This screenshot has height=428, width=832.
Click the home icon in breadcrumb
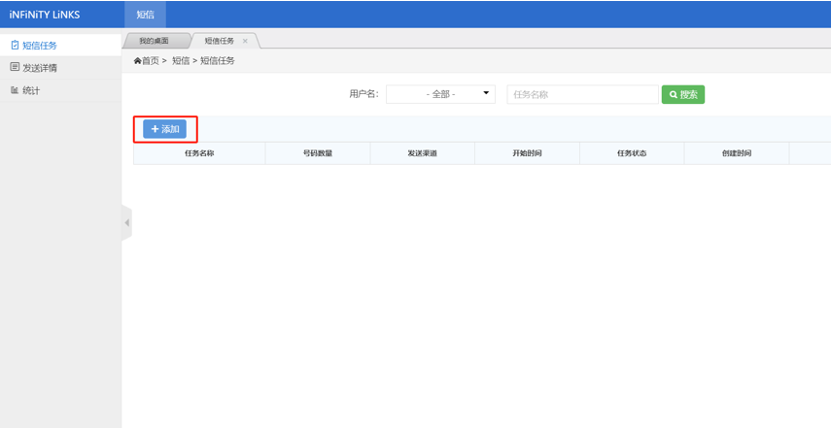[138, 61]
